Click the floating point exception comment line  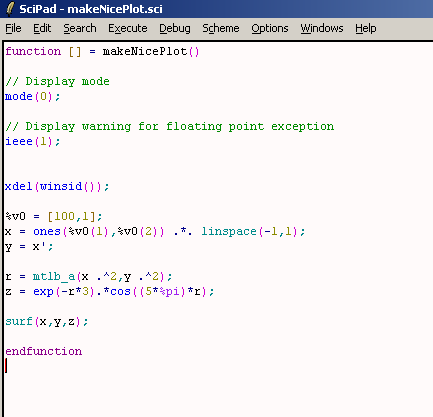click(x=170, y=127)
